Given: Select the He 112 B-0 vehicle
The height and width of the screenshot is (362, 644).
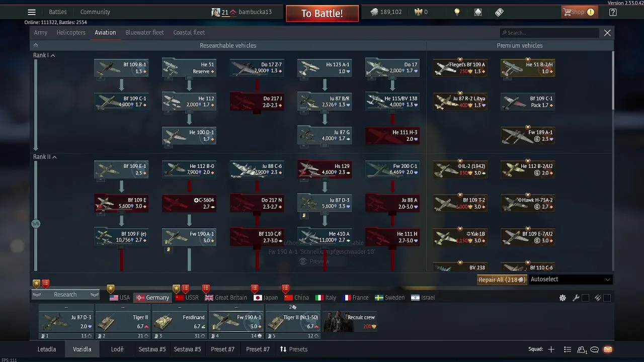Looking at the screenshot, I should (189, 169).
